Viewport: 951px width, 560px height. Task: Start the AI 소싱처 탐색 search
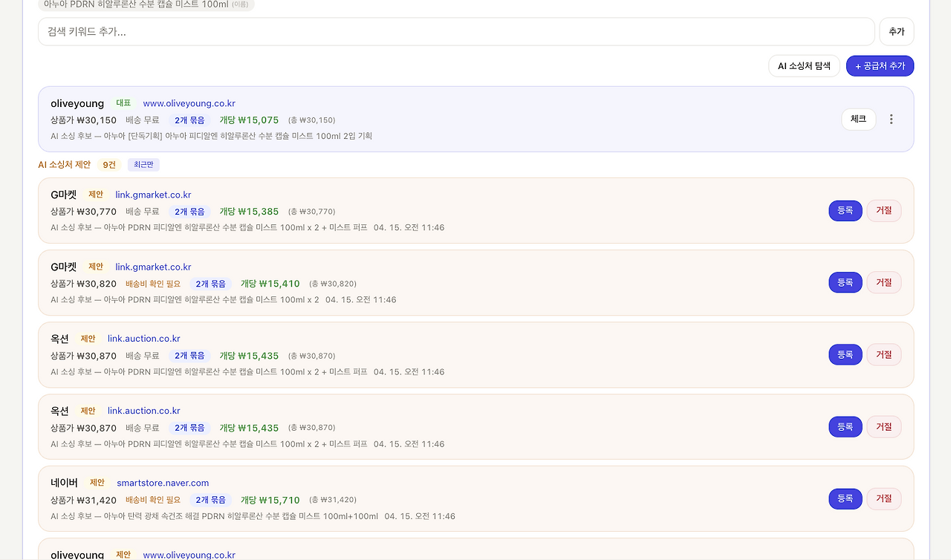[x=804, y=66]
